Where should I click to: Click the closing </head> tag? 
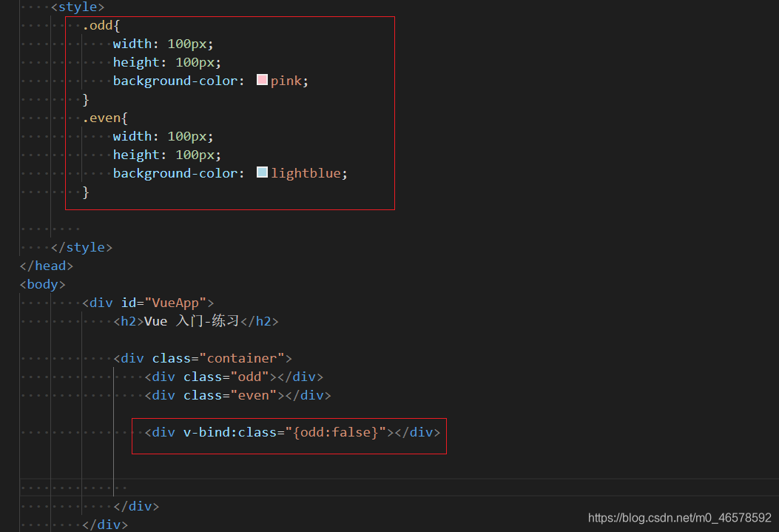[47, 266]
